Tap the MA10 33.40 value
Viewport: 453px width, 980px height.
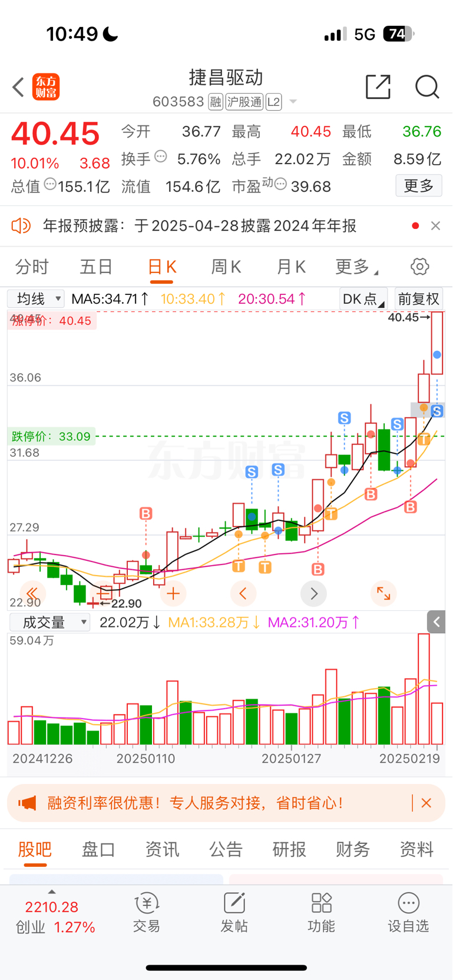pos(193,299)
